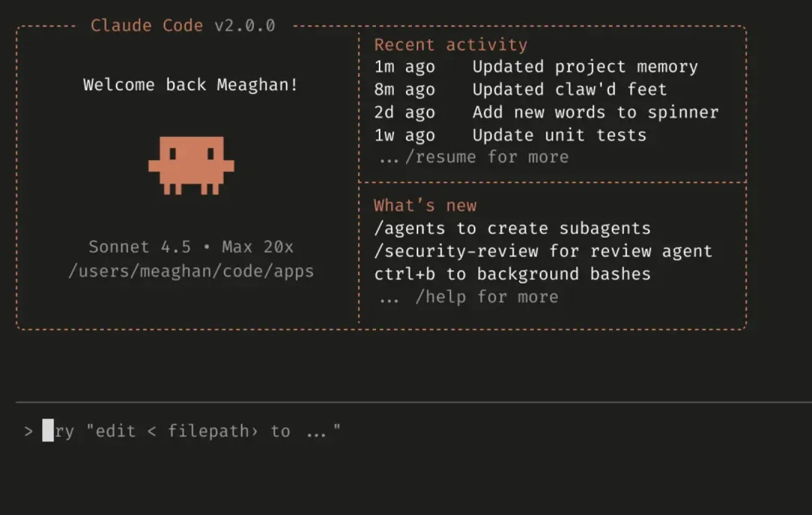Click the 'What's new' heading
812x515 pixels.
[x=425, y=205]
